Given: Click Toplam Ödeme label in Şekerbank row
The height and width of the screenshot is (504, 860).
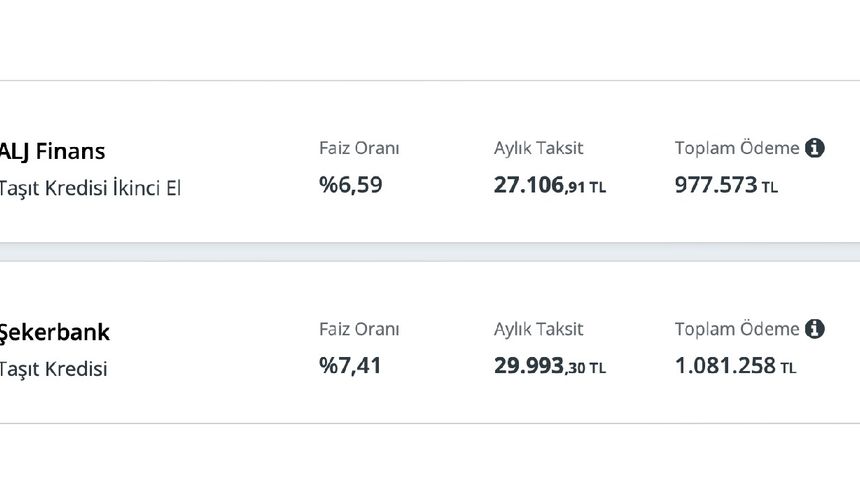Looking at the screenshot, I should (x=737, y=329).
